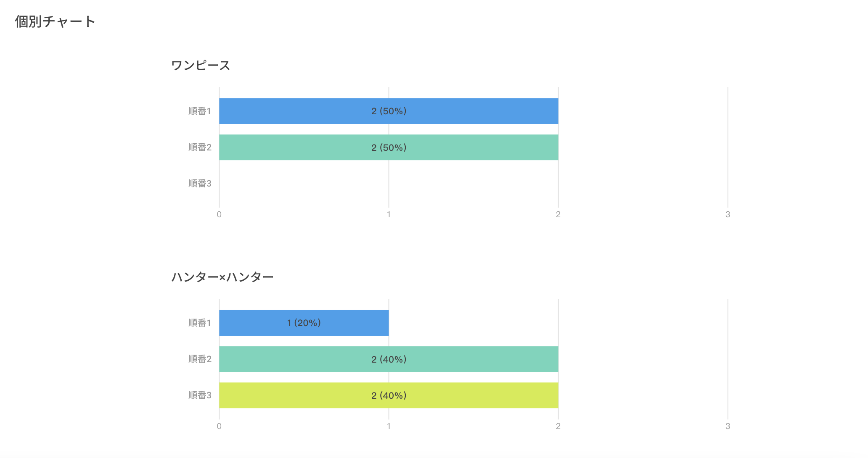Select the 個別チャート heading

click(55, 21)
